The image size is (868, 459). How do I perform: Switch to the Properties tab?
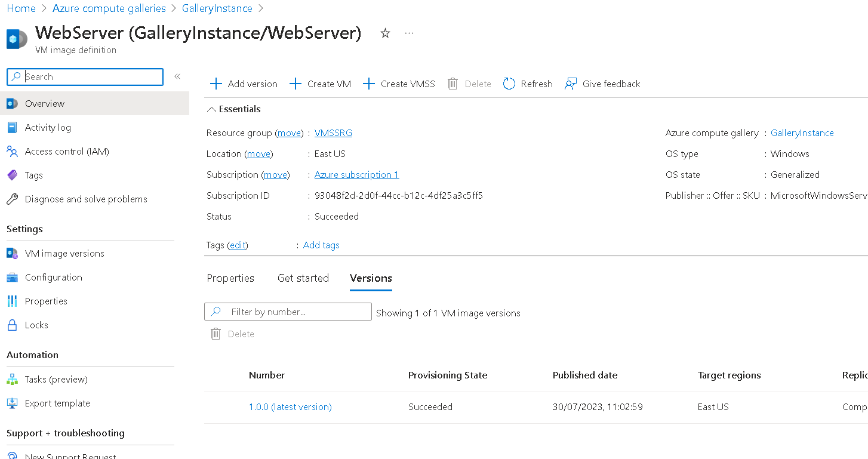[x=230, y=278]
